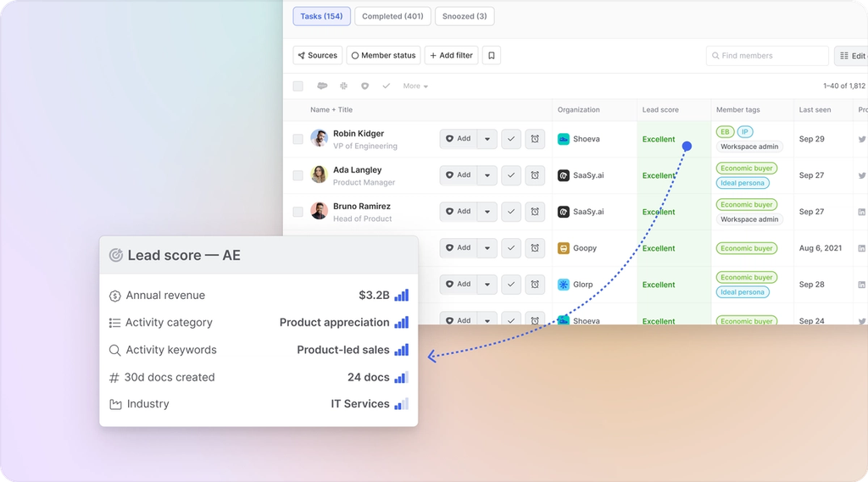This screenshot has height=482, width=868.
Task: Click the bookmark saved-view icon
Action: click(492, 55)
